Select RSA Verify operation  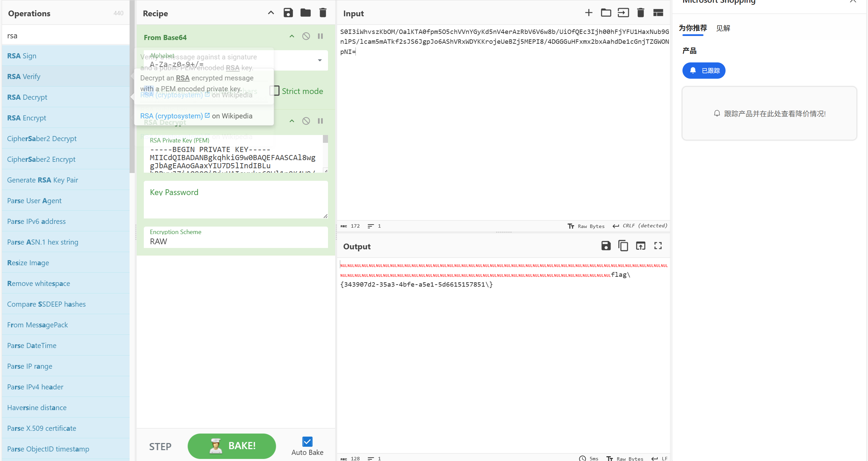66,76
